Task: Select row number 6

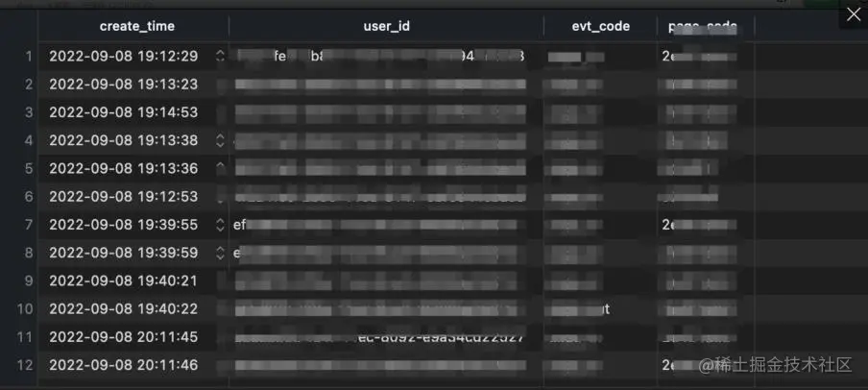Action: [x=29, y=196]
